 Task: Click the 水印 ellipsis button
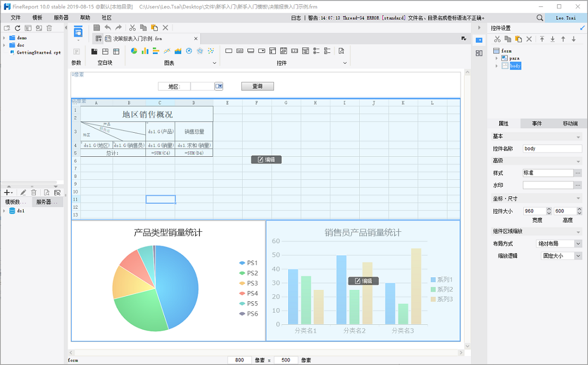[578, 185]
